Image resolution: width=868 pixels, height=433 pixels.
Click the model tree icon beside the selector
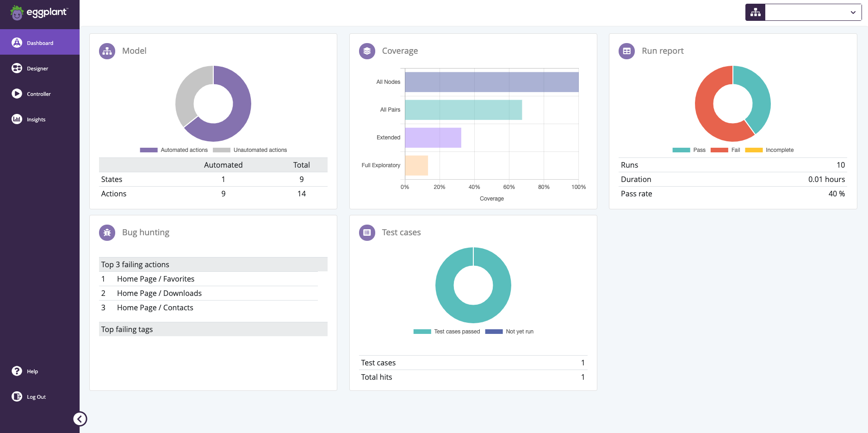(x=755, y=12)
